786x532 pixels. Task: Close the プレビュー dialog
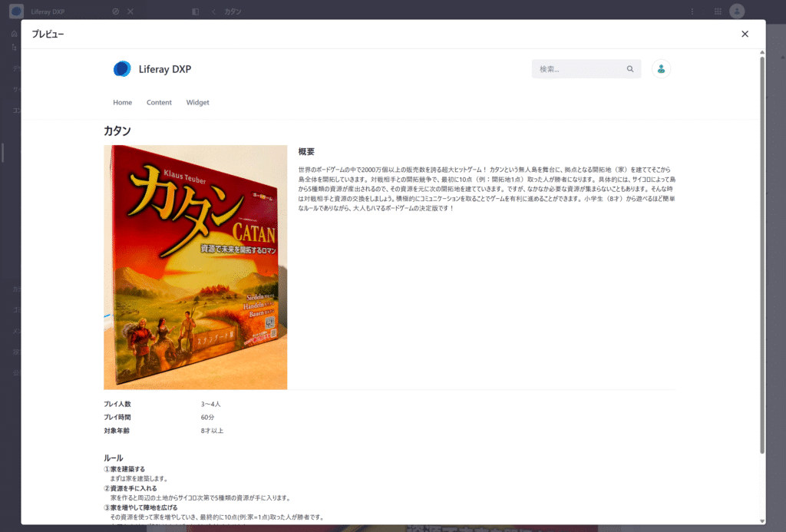(745, 34)
